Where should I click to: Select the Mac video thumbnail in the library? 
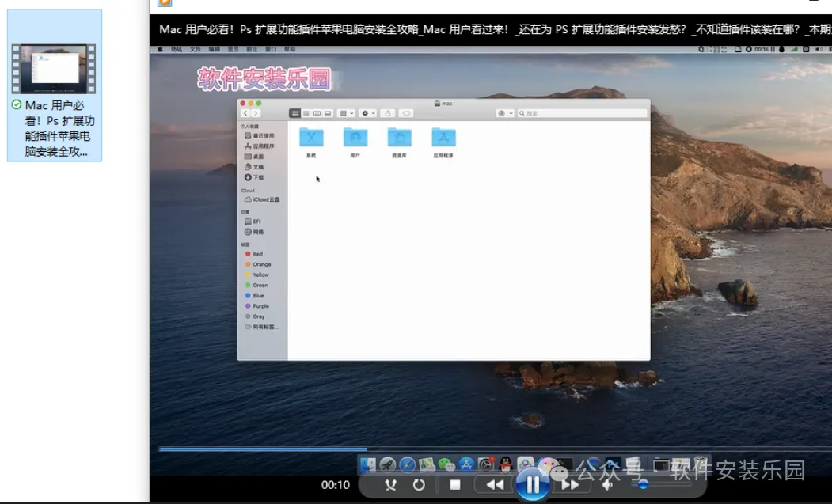(54, 85)
